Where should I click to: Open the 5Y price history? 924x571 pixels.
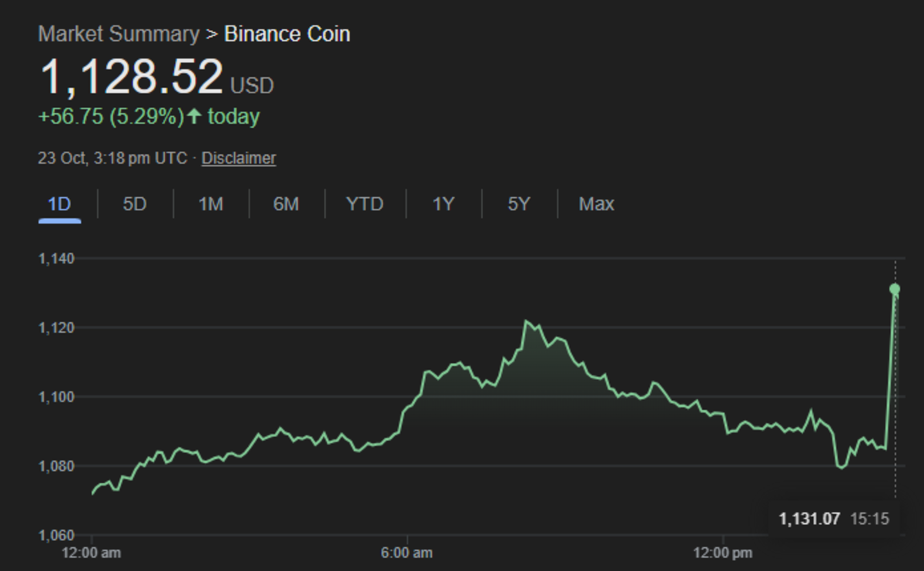[517, 203]
